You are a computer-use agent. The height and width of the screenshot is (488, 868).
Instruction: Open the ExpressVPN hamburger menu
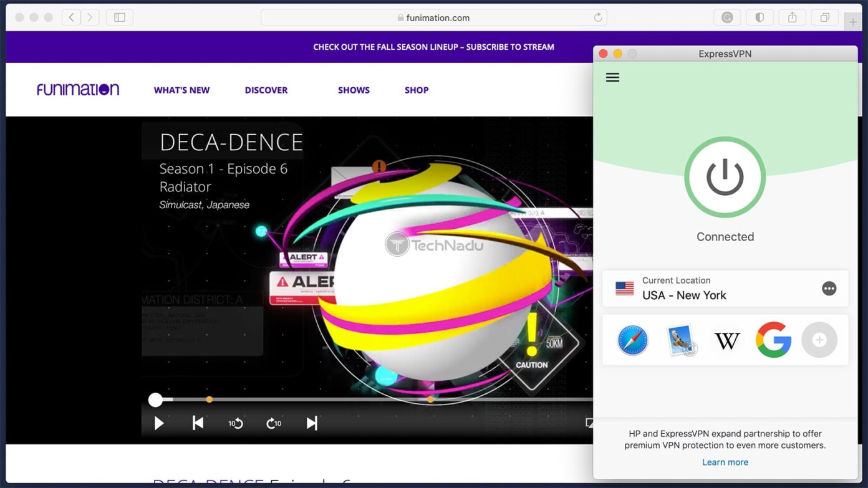[x=612, y=77]
